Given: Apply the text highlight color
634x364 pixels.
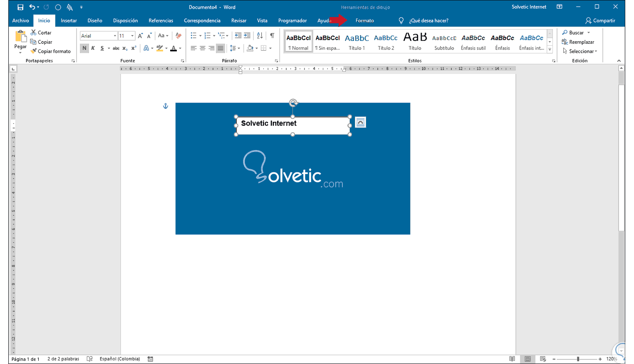Looking at the screenshot, I should [x=160, y=48].
